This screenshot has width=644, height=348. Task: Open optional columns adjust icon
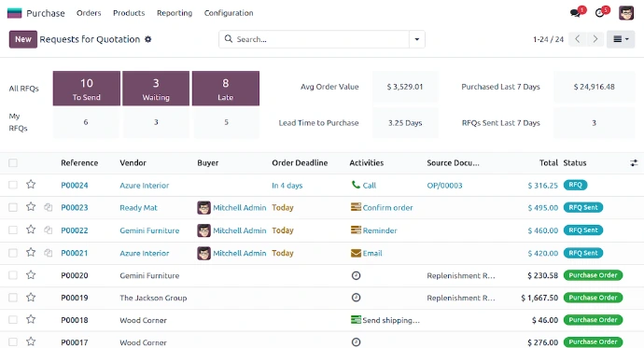[634, 163]
